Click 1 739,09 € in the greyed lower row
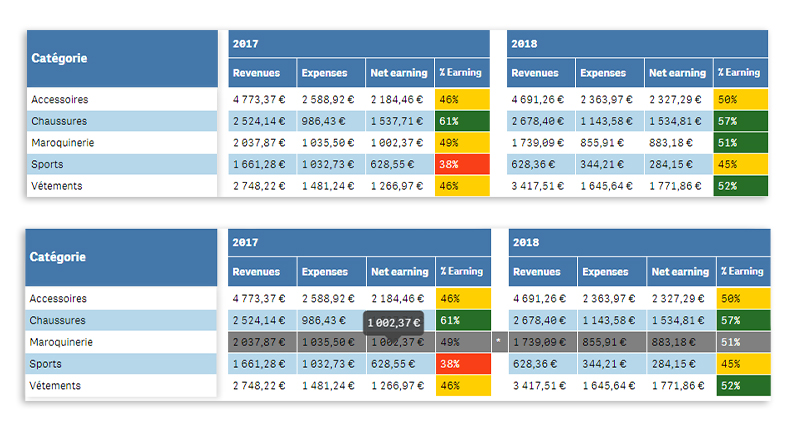The image size is (800, 437). pyautogui.click(x=540, y=342)
